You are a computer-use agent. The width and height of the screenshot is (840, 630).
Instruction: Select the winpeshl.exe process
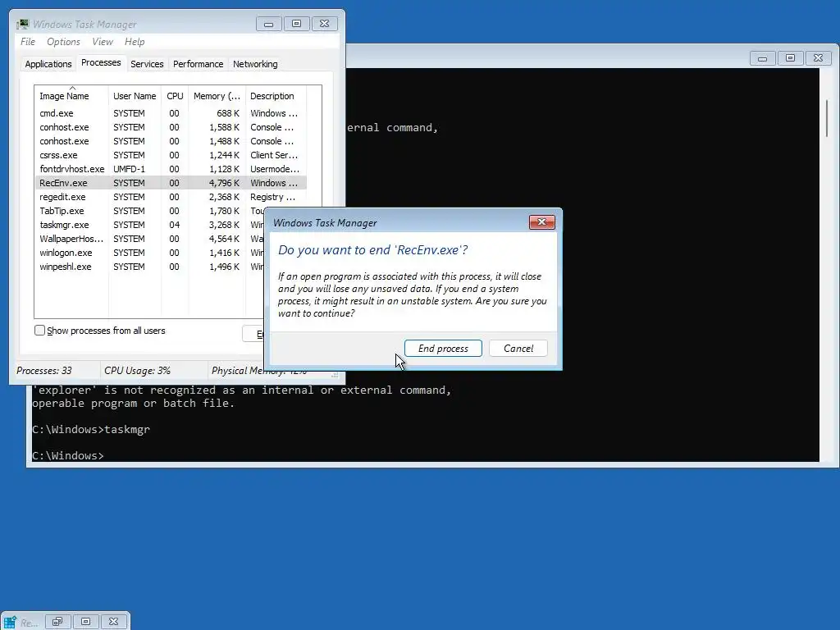click(x=149, y=267)
